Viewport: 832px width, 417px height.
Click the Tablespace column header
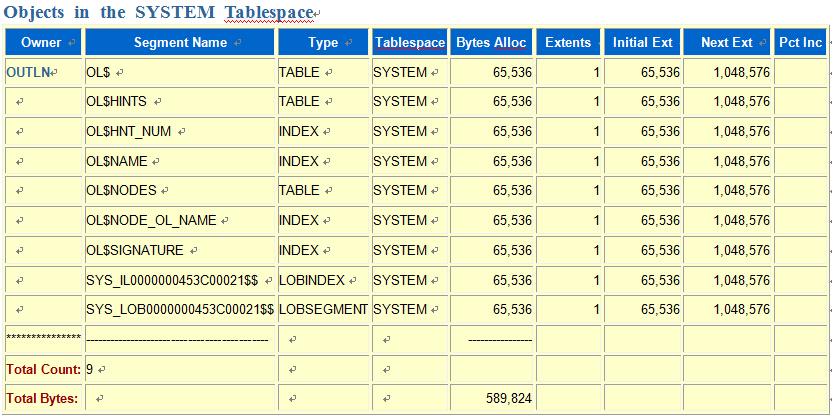pos(410,43)
